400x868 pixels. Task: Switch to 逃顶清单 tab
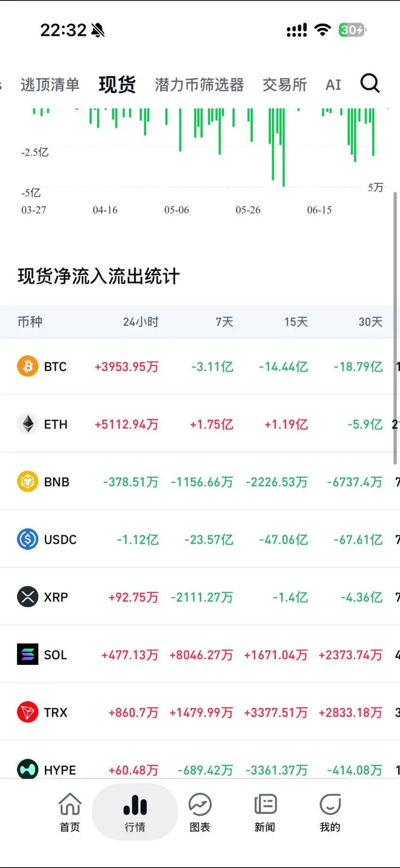click(x=50, y=85)
